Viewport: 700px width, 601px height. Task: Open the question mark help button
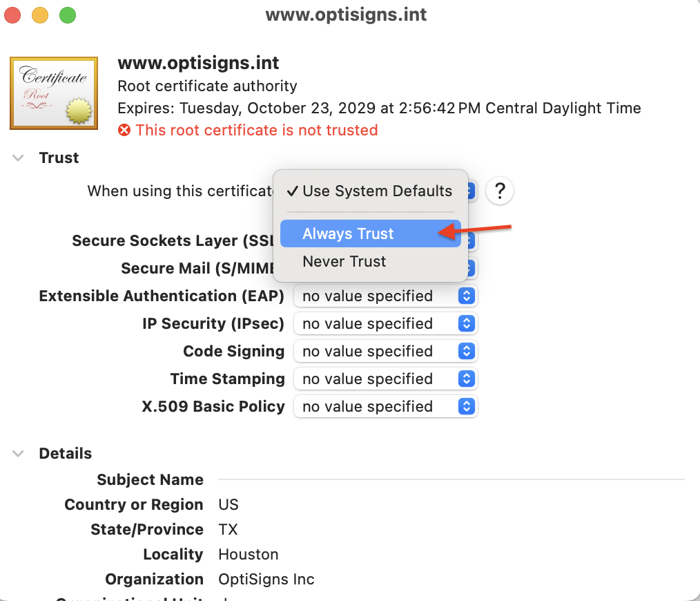coord(500,191)
